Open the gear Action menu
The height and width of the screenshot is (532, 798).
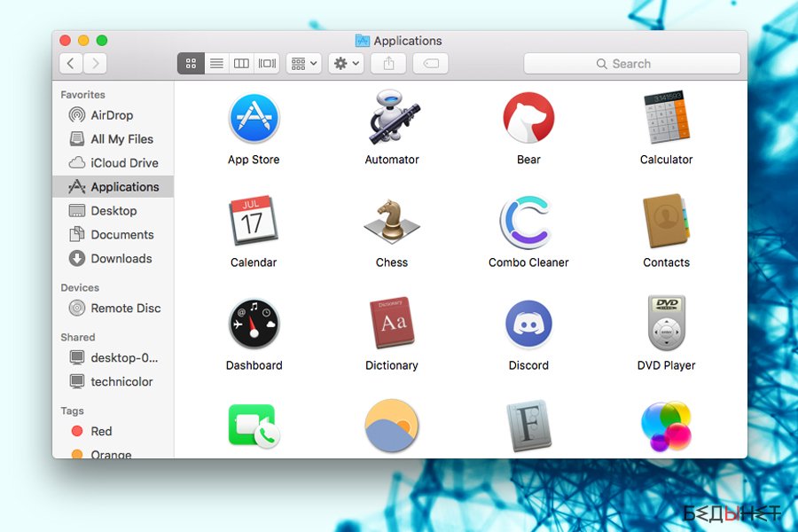(346, 64)
